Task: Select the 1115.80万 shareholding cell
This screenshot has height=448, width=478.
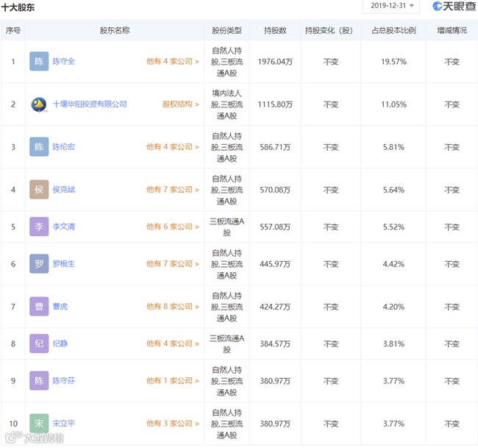Action: click(275, 104)
